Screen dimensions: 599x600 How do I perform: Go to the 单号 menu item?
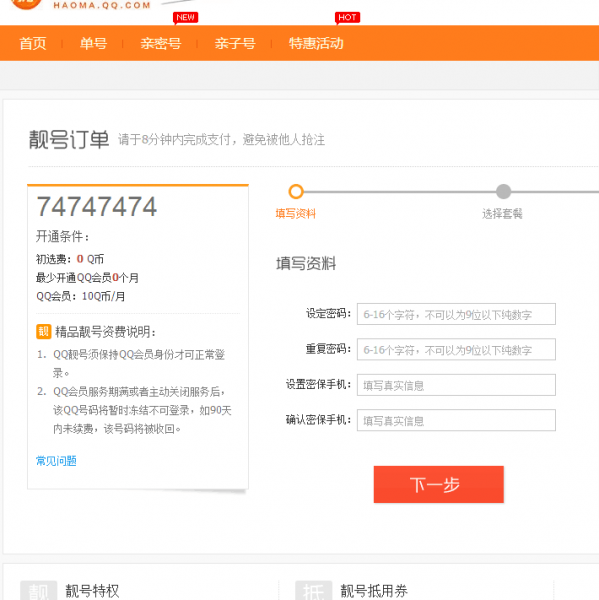93,43
